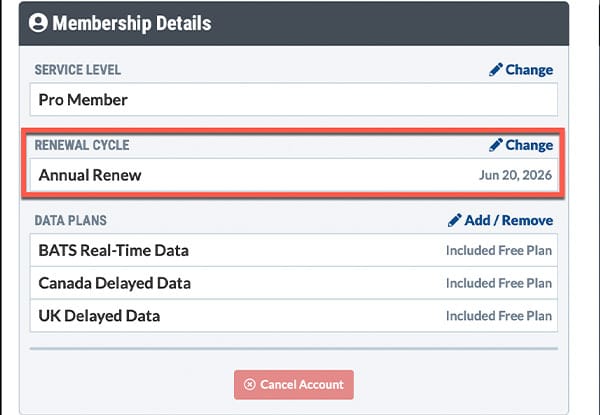600x415 pixels.
Task: Select the Annual Renew cycle text
Action: coord(90,175)
